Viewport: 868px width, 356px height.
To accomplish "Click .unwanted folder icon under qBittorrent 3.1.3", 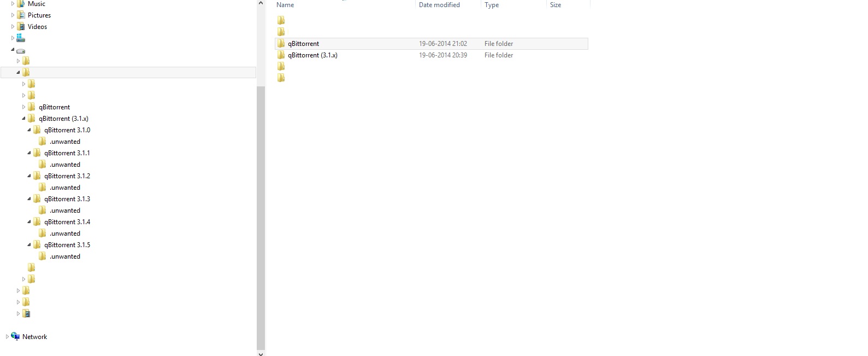I will [x=42, y=211].
